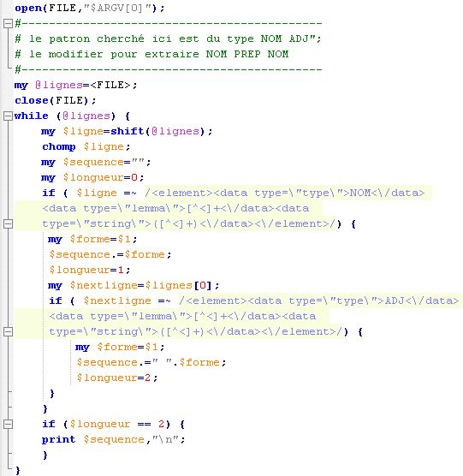This screenshot has width=463, height=476.
Task: Click the $sequence.=$forme; line
Action: (110, 255)
